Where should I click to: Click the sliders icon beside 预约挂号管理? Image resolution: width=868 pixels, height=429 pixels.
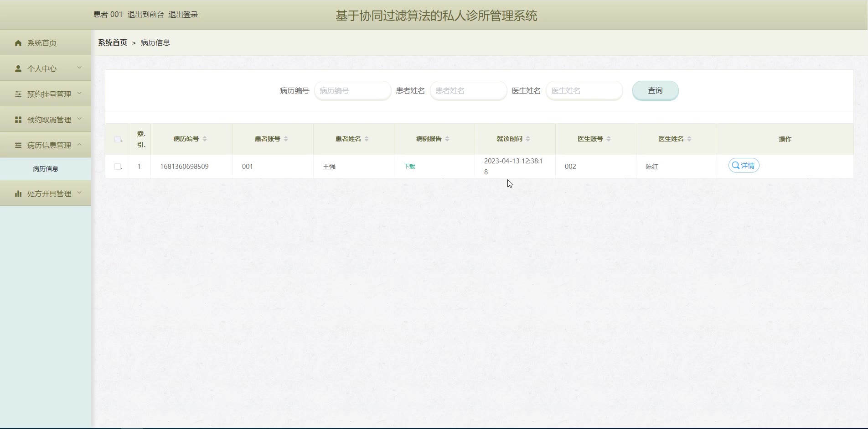click(x=18, y=94)
